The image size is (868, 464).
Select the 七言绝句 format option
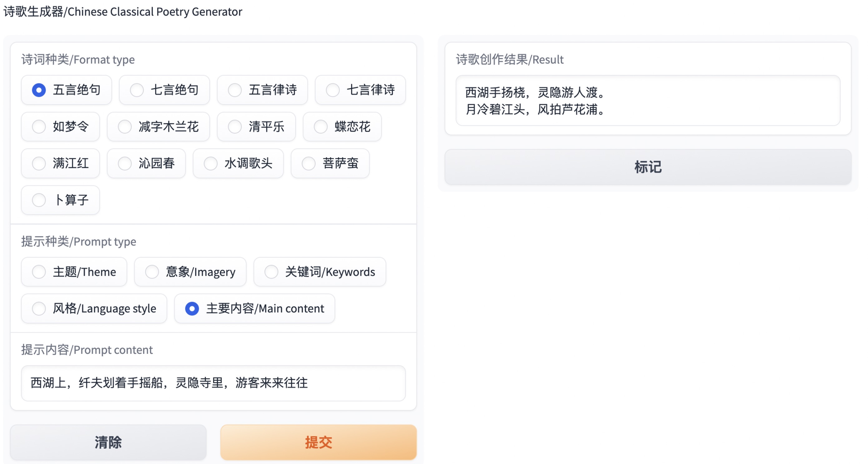point(137,90)
